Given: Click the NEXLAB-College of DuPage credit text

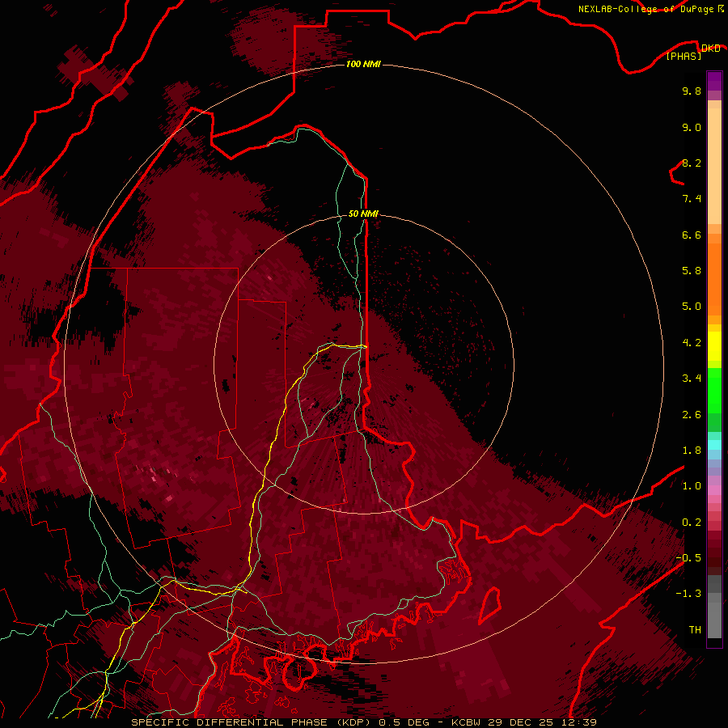Looking at the screenshot, I should [x=645, y=9].
